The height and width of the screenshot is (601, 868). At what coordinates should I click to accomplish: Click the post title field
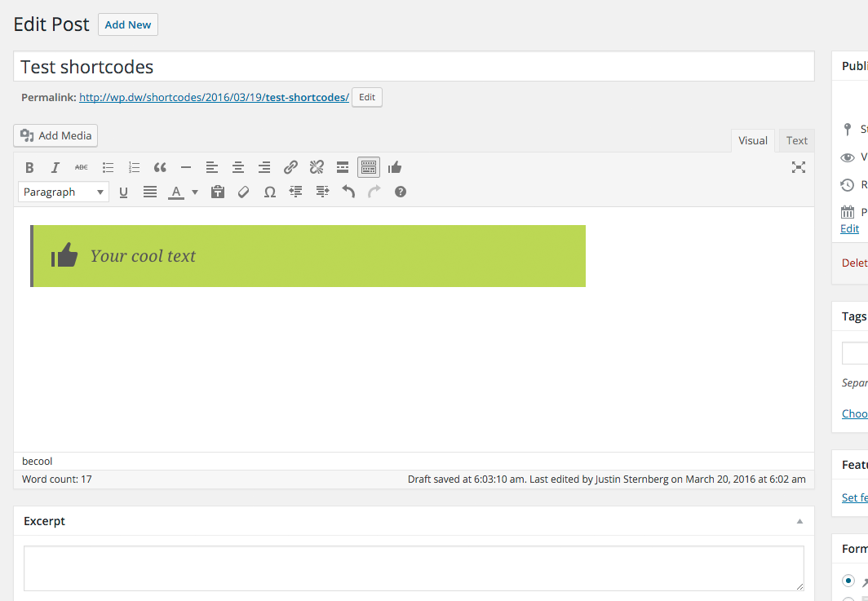pyautogui.click(x=414, y=66)
